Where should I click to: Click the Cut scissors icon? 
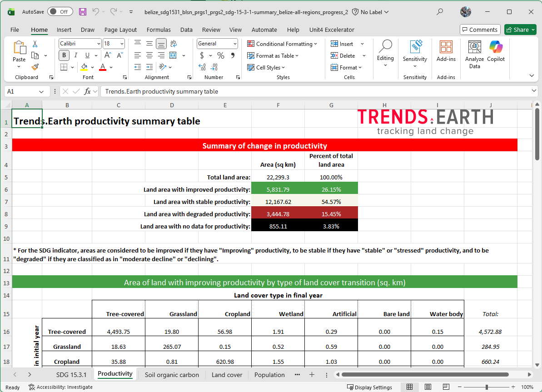point(35,44)
